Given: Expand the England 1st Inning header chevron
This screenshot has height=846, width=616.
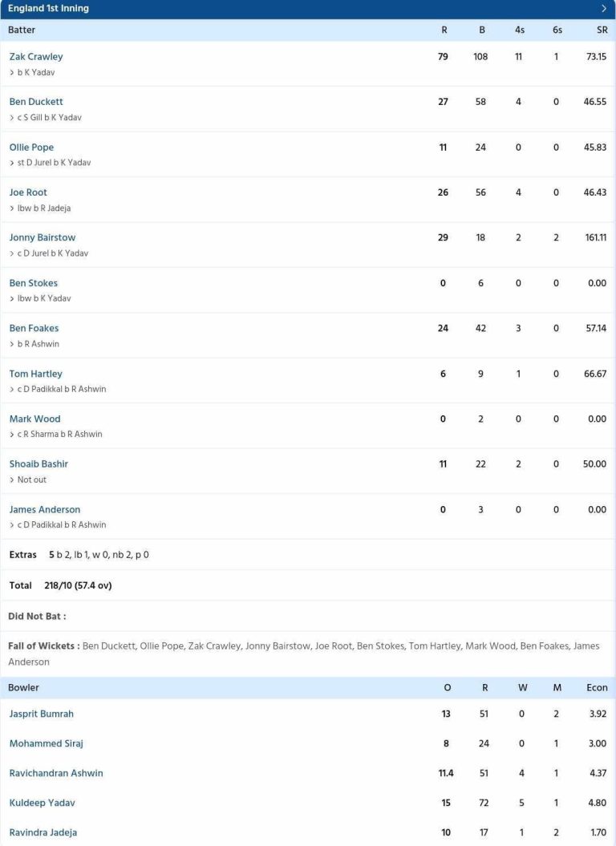Looking at the screenshot, I should coord(606,8).
